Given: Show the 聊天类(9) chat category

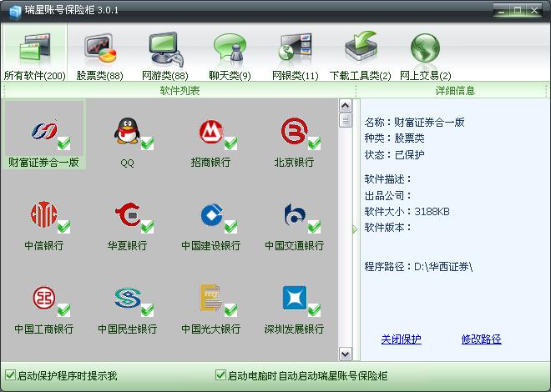Looking at the screenshot, I should [230, 48].
